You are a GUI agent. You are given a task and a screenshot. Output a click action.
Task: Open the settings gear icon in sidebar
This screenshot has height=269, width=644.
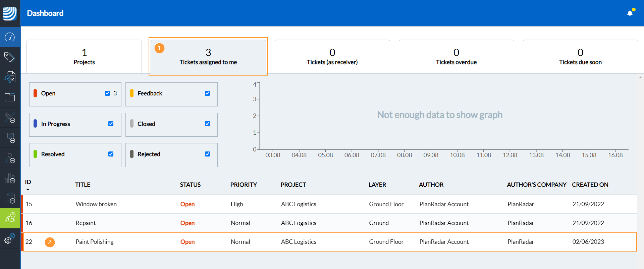tap(9, 239)
